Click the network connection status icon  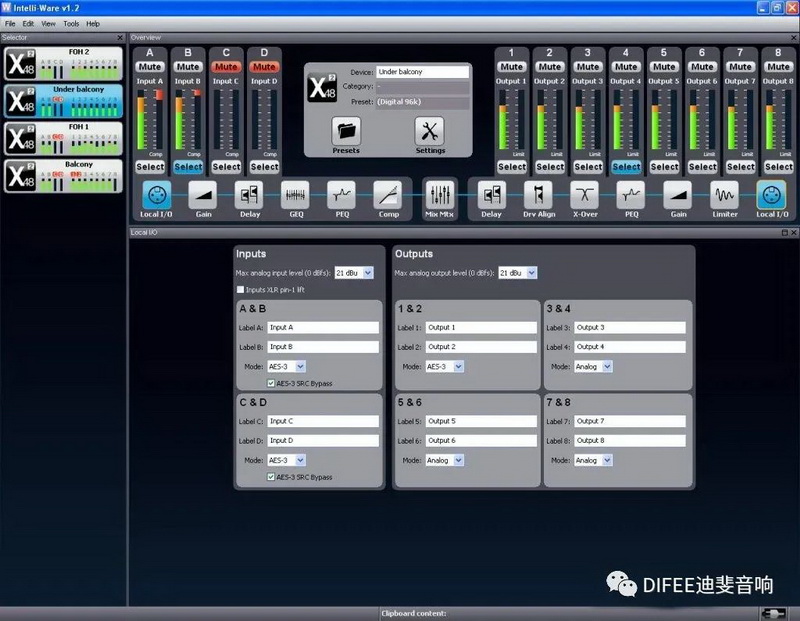(x=773, y=613)
